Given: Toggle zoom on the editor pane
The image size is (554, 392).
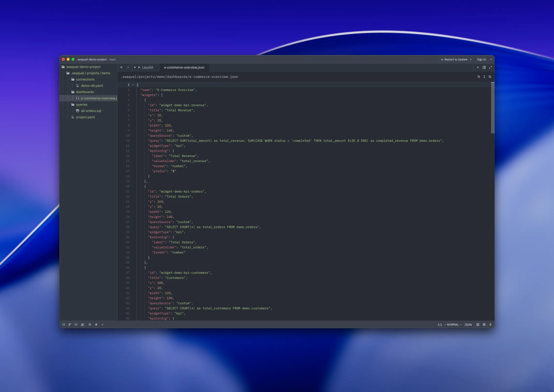Looking at the screenshot, I should (490, 67).
